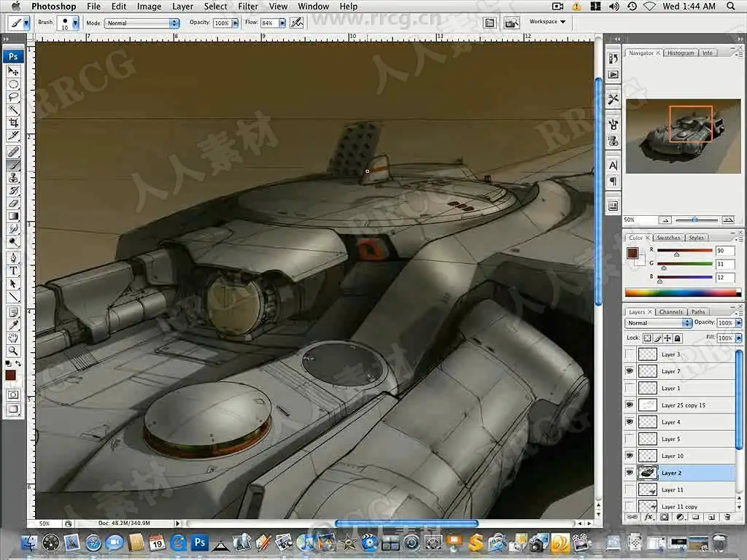Screen dimensions: 747x560
Task: Add a layer style with fx icon
Action: point(649,517)
